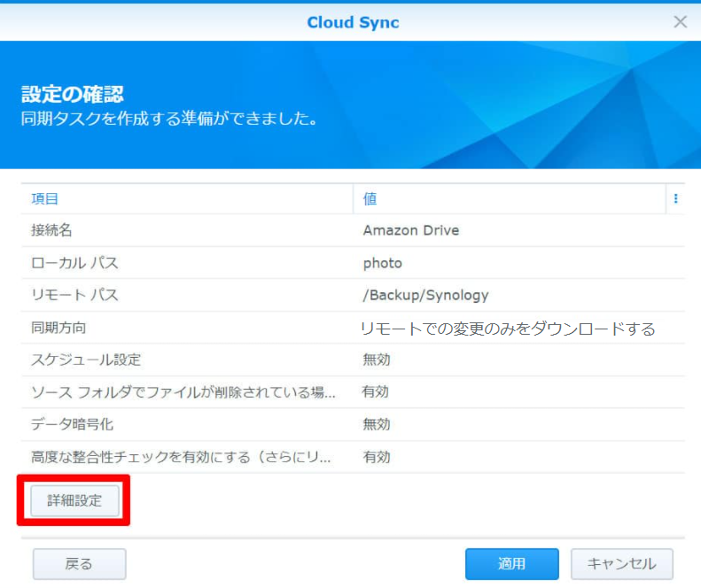Viewport: 701px width, 588px height.
Task: Click the Amazon Drive value cell
Action: click(x=411, y=230)
